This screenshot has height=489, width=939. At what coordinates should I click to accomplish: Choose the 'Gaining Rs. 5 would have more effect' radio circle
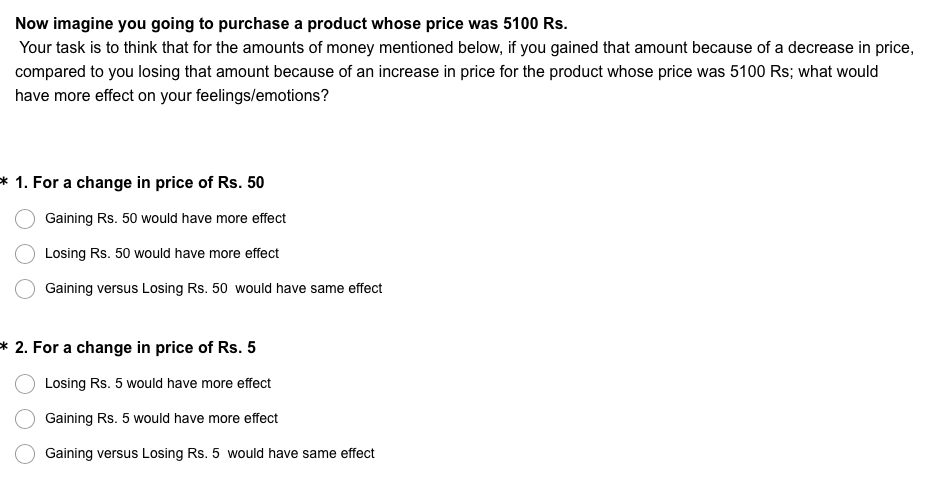click(25, 419)
